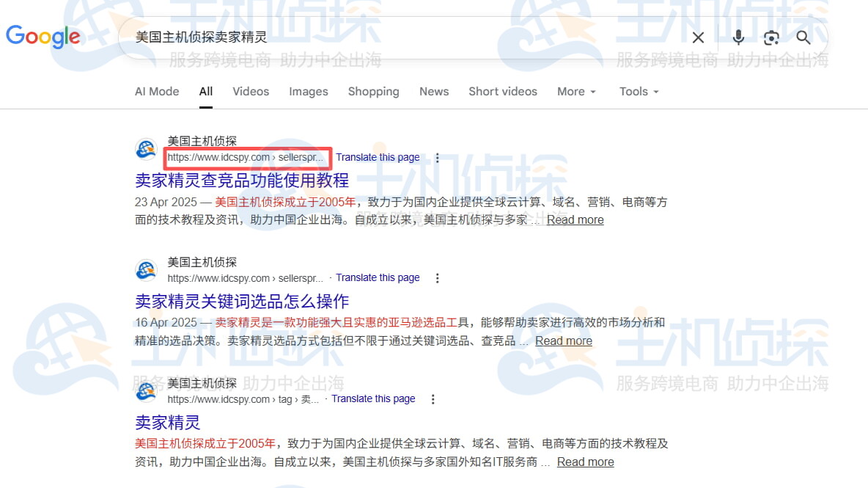Open Google Lens image search icon
The width and height of the screenshot is (868, 488).
pos(770,37)
